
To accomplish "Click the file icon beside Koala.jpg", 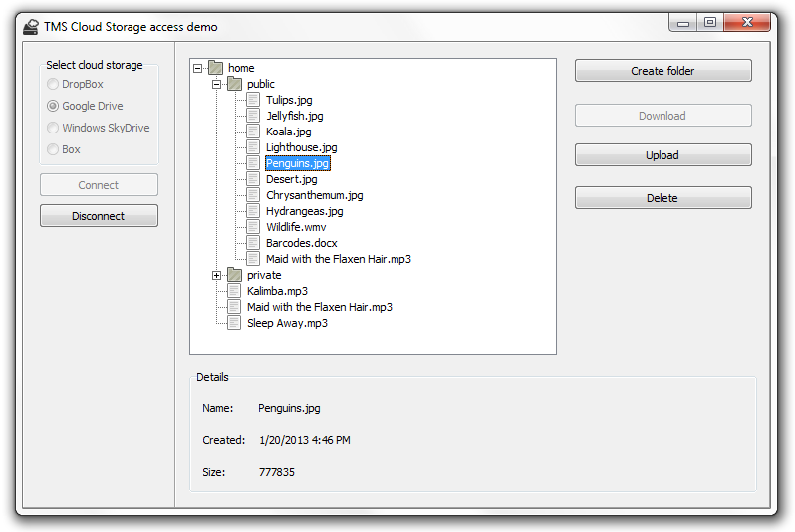I will click(x=253, y=132).
